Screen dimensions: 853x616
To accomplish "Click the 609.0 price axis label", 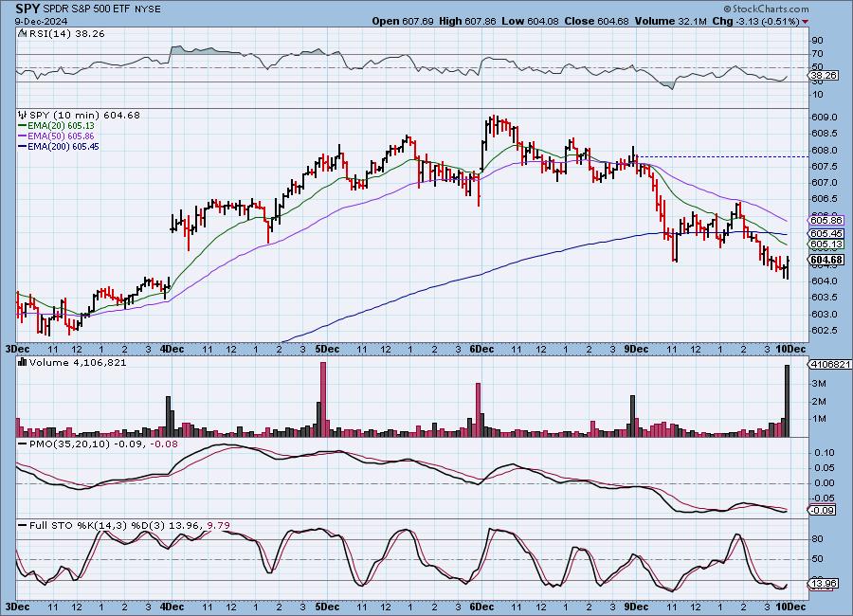I will coord(824,117).
